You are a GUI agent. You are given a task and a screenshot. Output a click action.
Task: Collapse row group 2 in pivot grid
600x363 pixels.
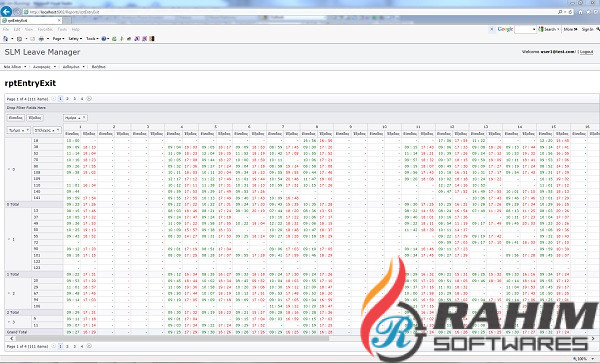[9, 293]
